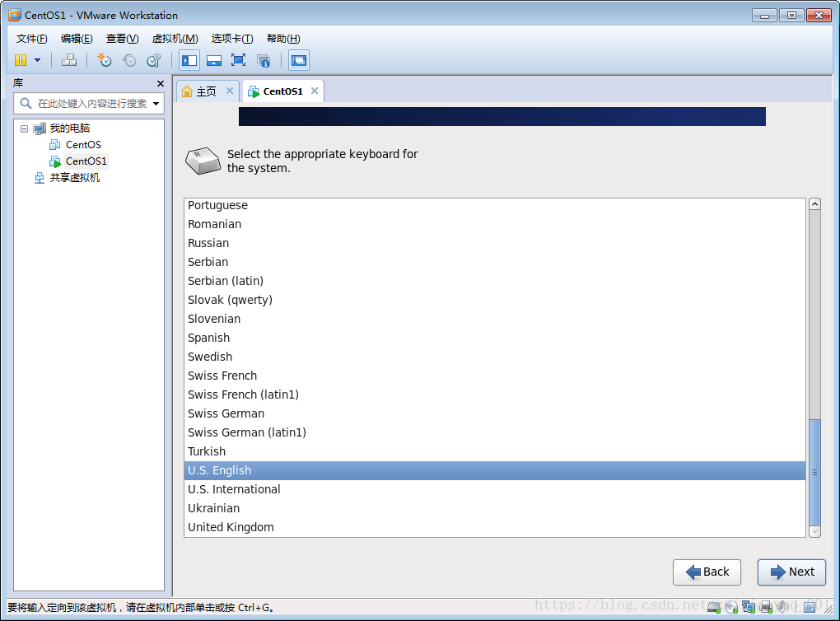Select Slovenian keyboard layout
This screenshot has width=840, height=621.
(495, 319)
